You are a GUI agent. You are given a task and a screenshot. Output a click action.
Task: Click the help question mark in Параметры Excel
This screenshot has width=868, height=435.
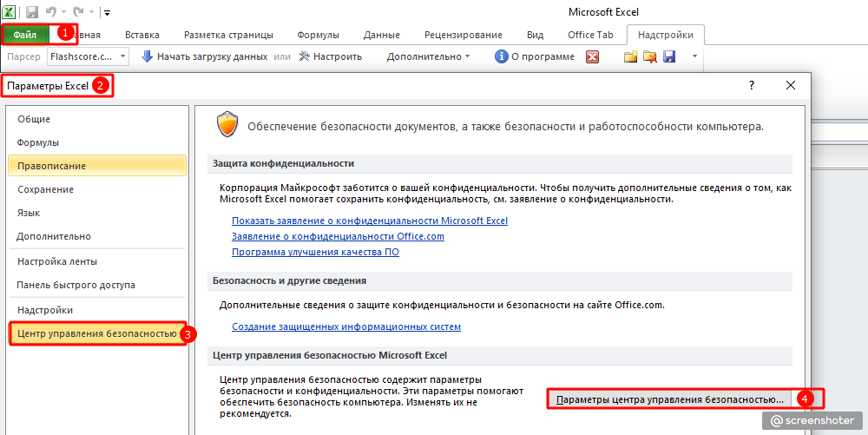752,85
